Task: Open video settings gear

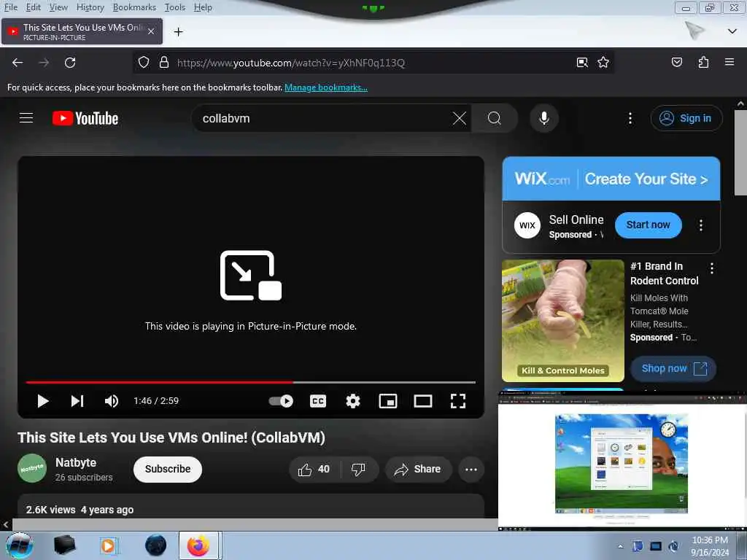Action: (x=353, y=401)
